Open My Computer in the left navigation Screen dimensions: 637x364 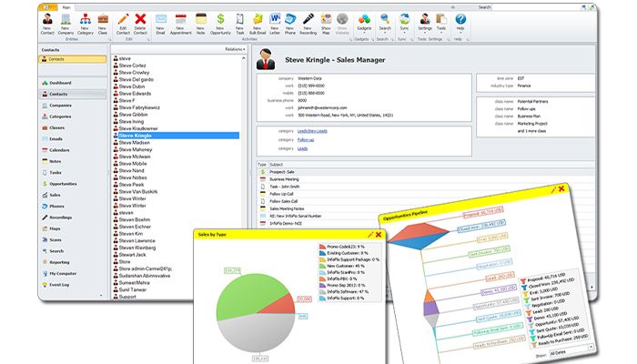pos(63,273)
